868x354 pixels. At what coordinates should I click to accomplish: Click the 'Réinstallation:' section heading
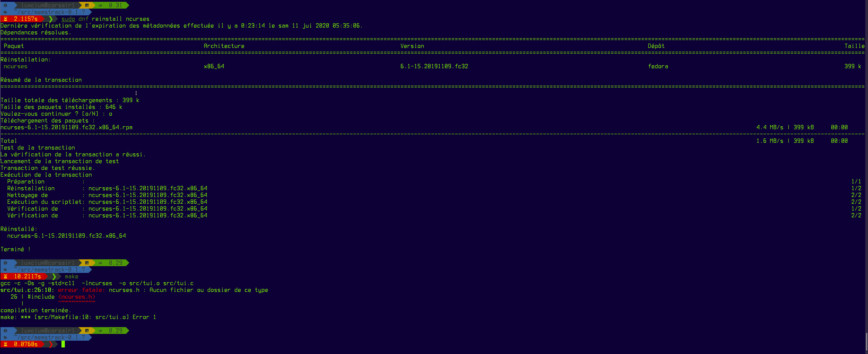click(26, 59)
